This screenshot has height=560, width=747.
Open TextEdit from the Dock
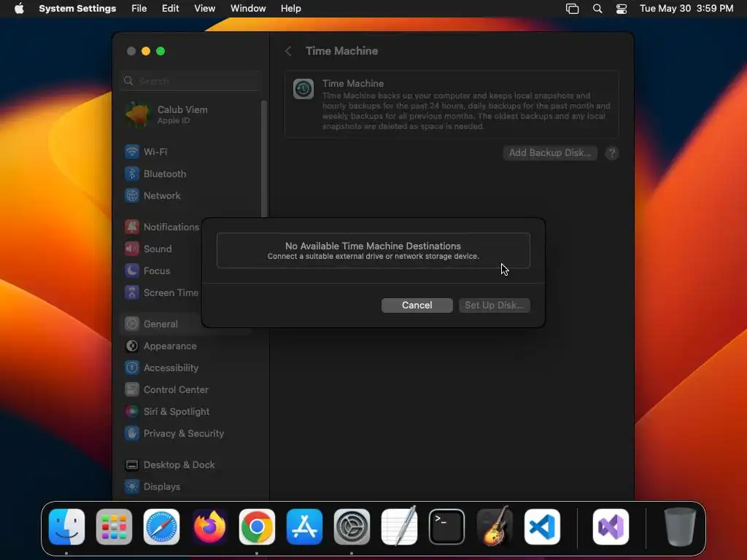click(399, 526)
